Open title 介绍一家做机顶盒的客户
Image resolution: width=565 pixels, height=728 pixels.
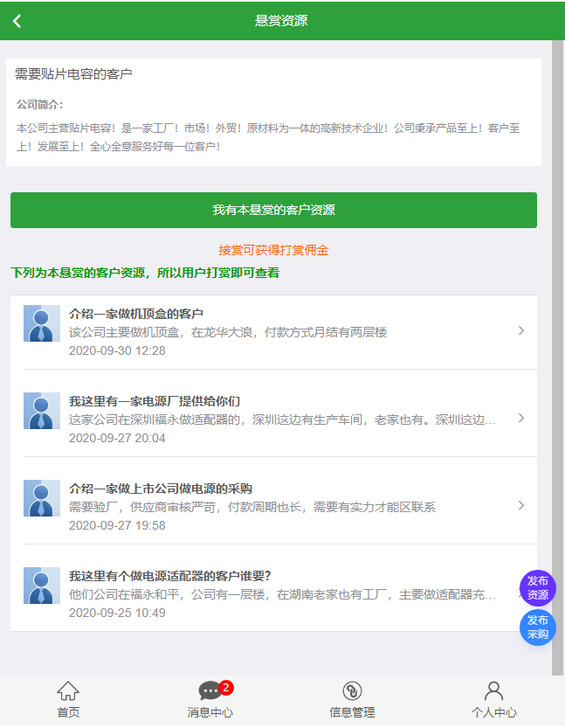[136, 314]
